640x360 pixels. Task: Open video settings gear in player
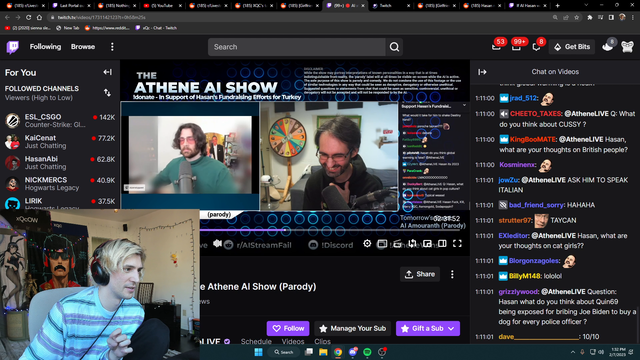[367, 244]
